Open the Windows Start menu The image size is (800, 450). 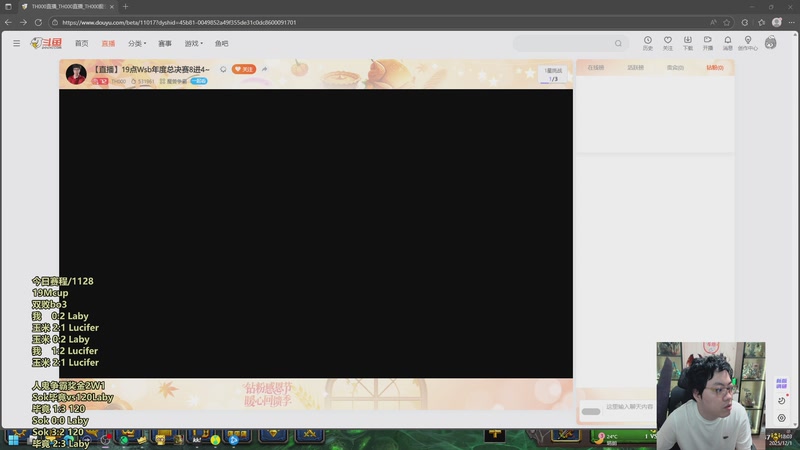13,440
